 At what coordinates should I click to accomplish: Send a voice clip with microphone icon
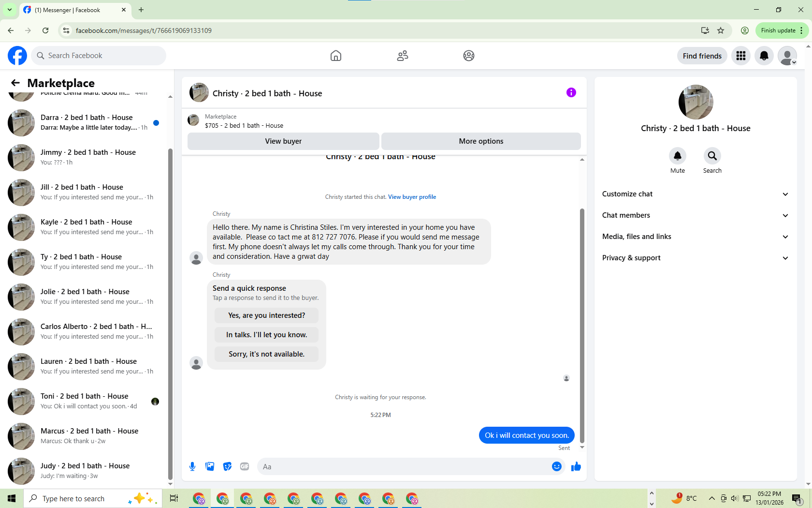pos(192,466)
